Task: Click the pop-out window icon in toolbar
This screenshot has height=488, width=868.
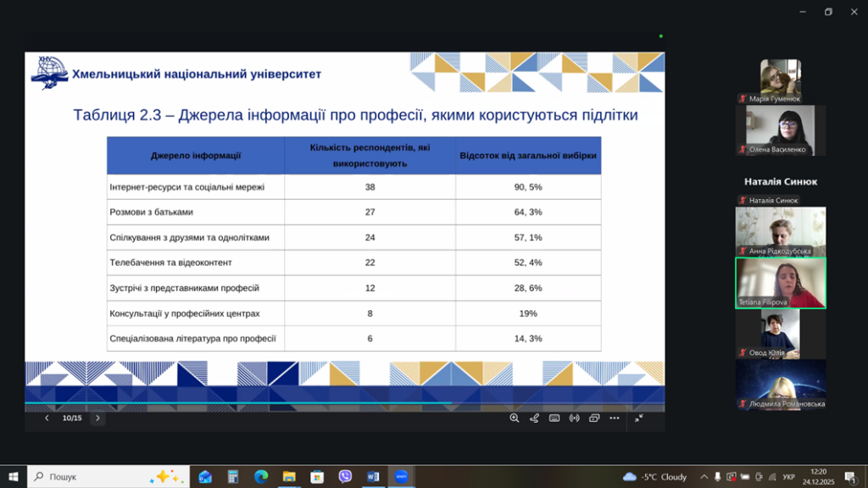Action: [594, 418]
